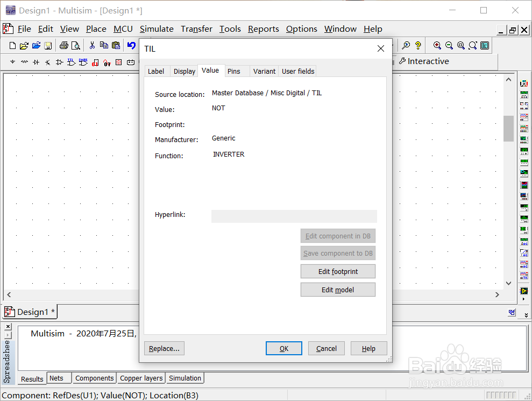The height and width of the screenshot is (401, 532).
Task: Toggle full screen view
Action: tap(485, 46)
